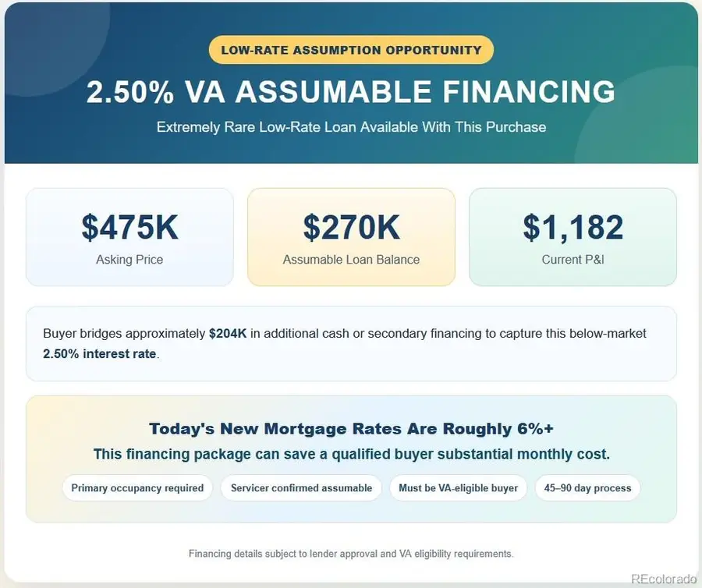Open the $475K Asking Price card

(x=129, y=237)
